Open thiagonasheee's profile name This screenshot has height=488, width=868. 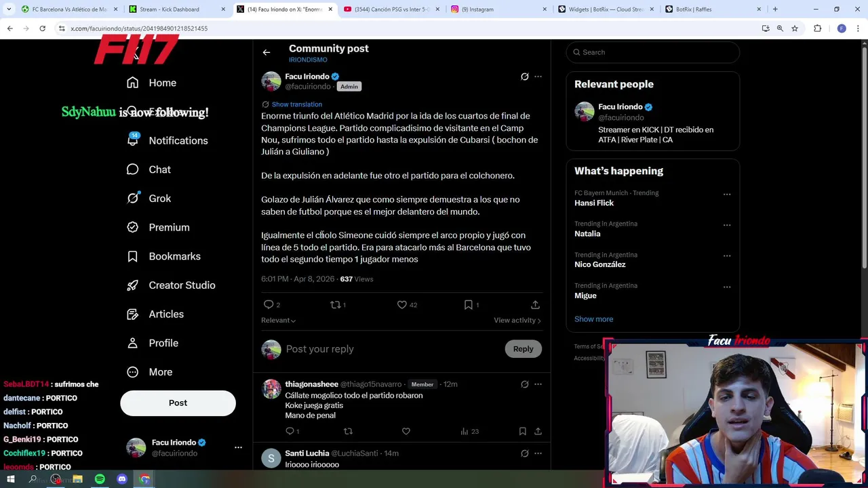(x=311, y=384)
